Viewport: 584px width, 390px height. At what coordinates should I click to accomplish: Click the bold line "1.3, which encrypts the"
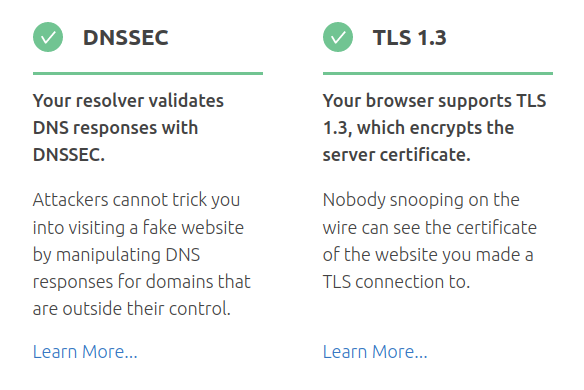point(419,128)
